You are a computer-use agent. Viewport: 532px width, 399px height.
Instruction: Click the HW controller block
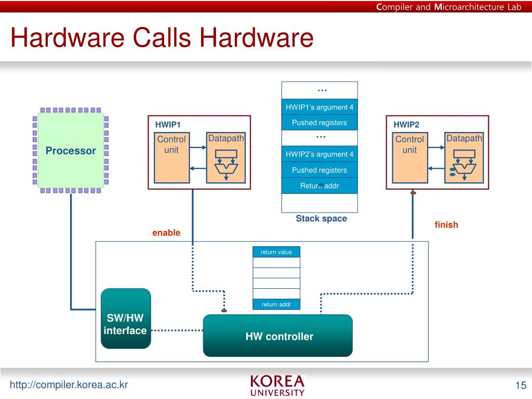[x=278, y=336]
